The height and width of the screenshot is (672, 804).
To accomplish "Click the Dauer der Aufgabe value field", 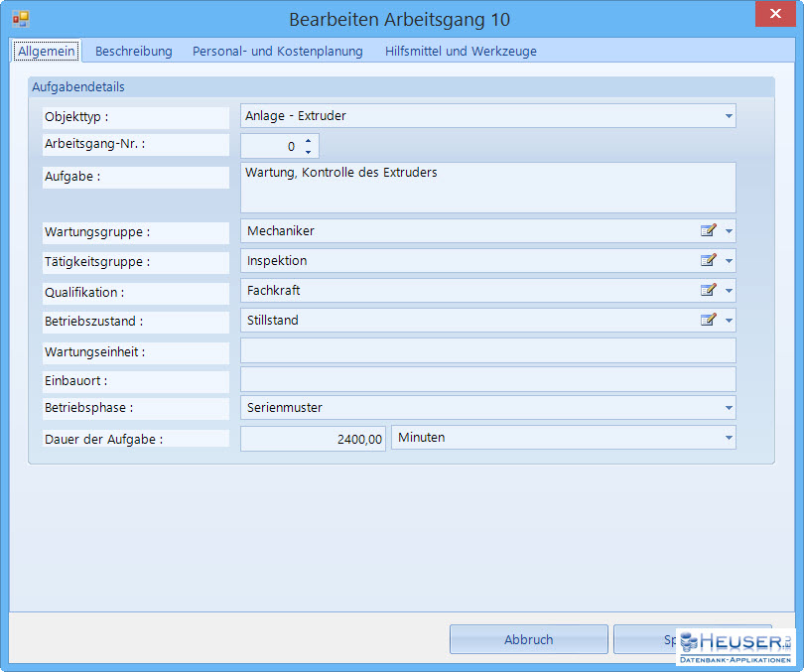I will click(x=313, y=439).
